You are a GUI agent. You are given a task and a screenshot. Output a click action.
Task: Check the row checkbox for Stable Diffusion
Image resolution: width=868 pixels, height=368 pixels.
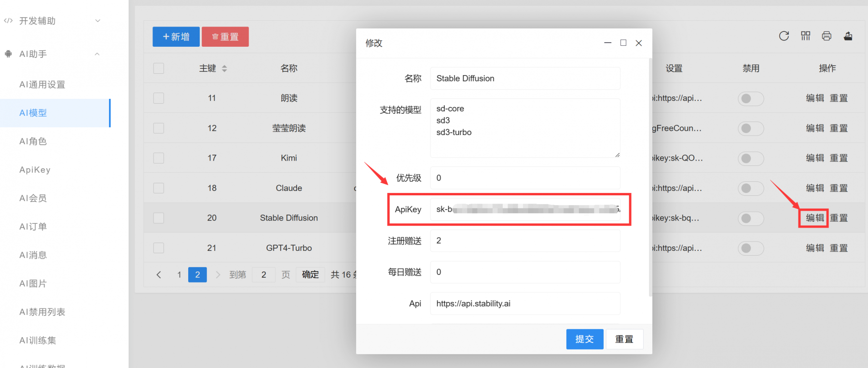159,218
